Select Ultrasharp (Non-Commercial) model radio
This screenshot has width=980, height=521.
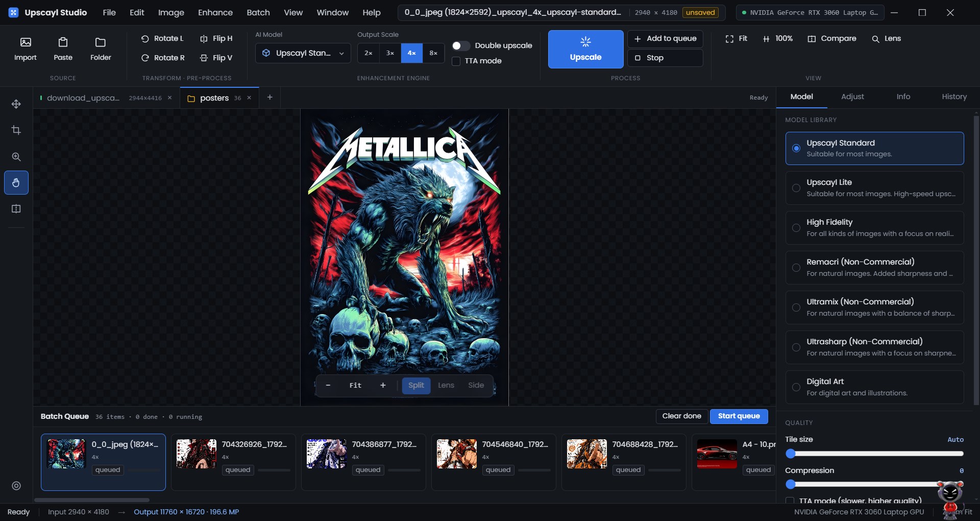pyautogui.click(x=796, y=347)
